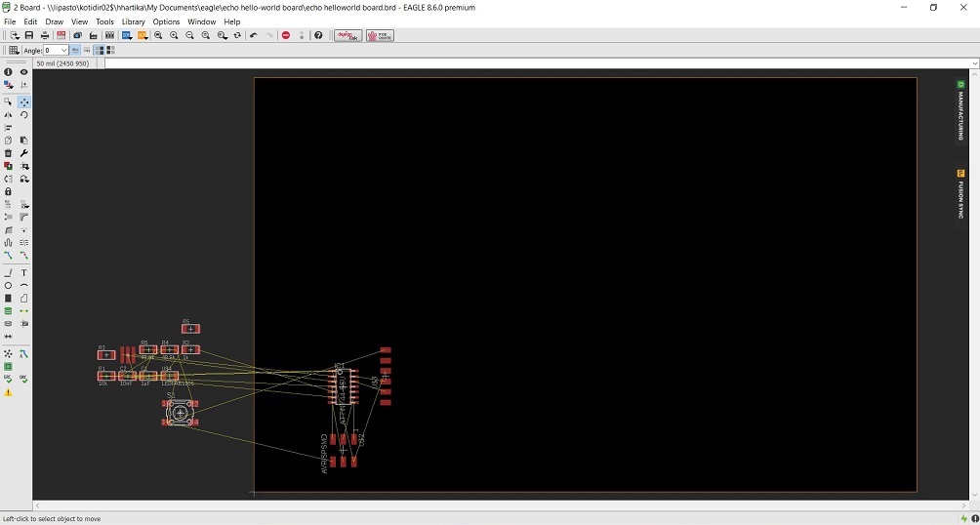Open the Layer settings tool
This screenshot has height=525, width=980.
pos(8,84)
